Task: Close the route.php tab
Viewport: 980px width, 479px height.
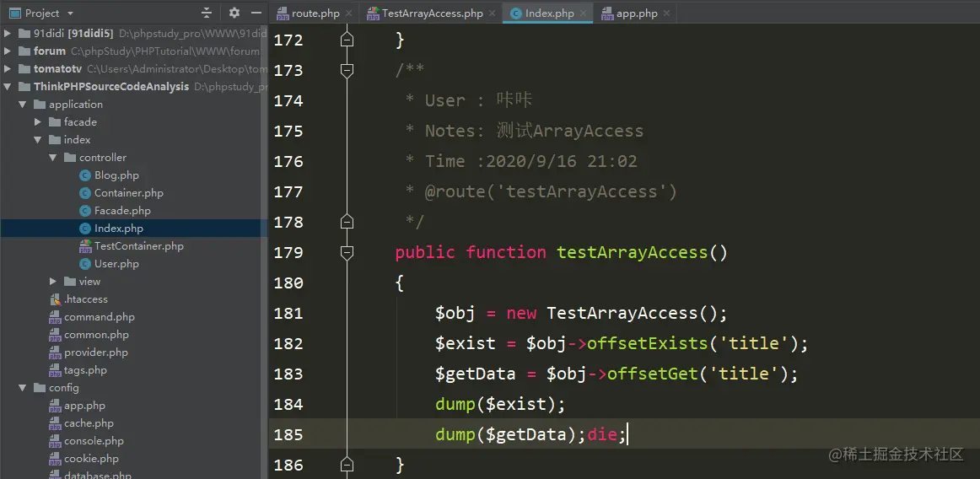Action: coord(348,13)
